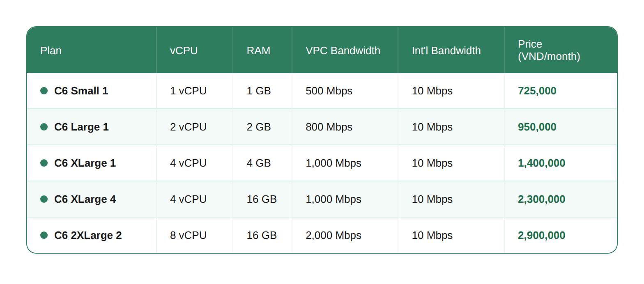Click the Plan column header

pos(51,50)
